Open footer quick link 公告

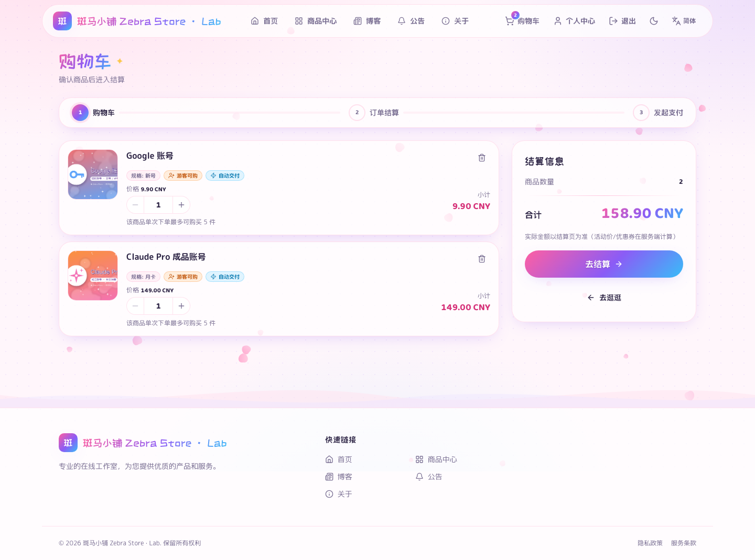click(x=429, y=477)
